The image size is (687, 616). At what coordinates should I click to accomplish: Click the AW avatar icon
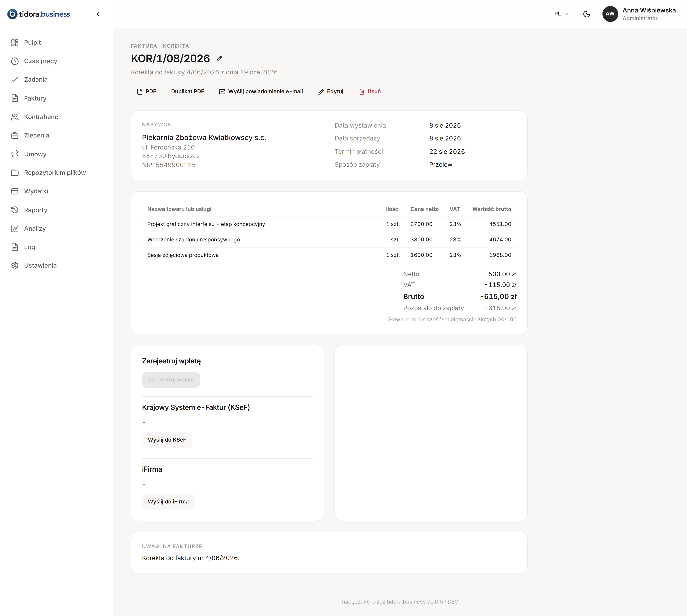[x=610, y=14]
